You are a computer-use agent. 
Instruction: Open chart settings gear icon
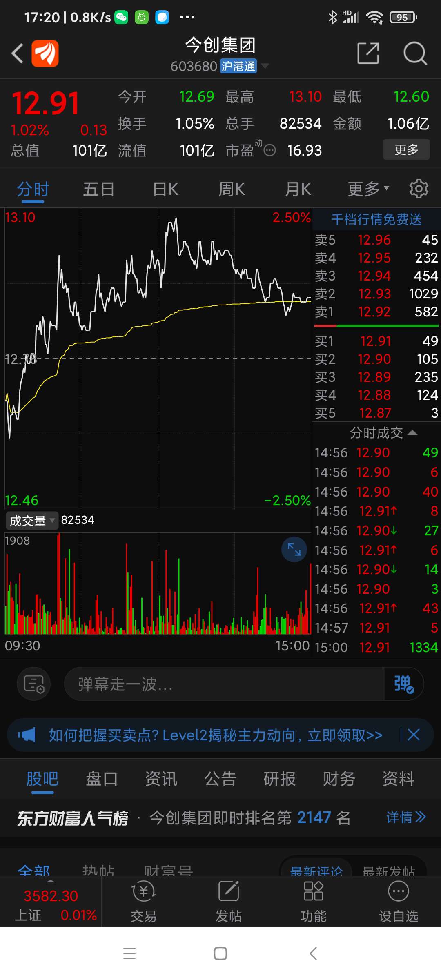tap(419, 189)
